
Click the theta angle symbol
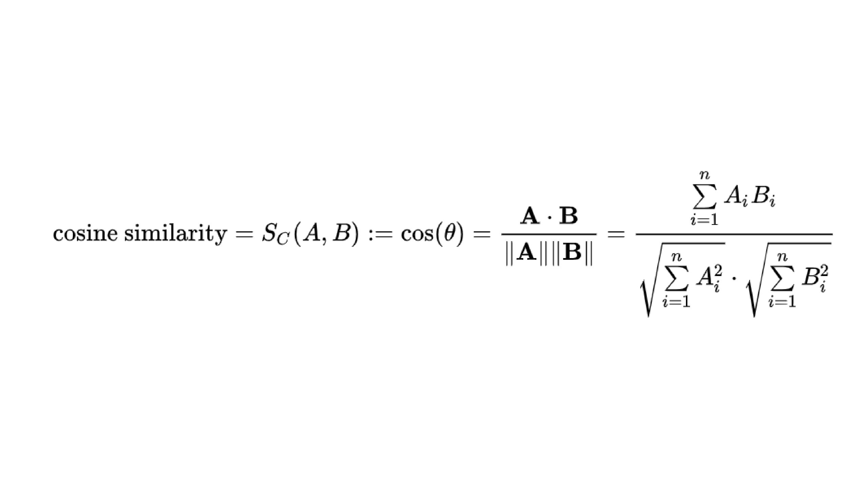point(450,229)
